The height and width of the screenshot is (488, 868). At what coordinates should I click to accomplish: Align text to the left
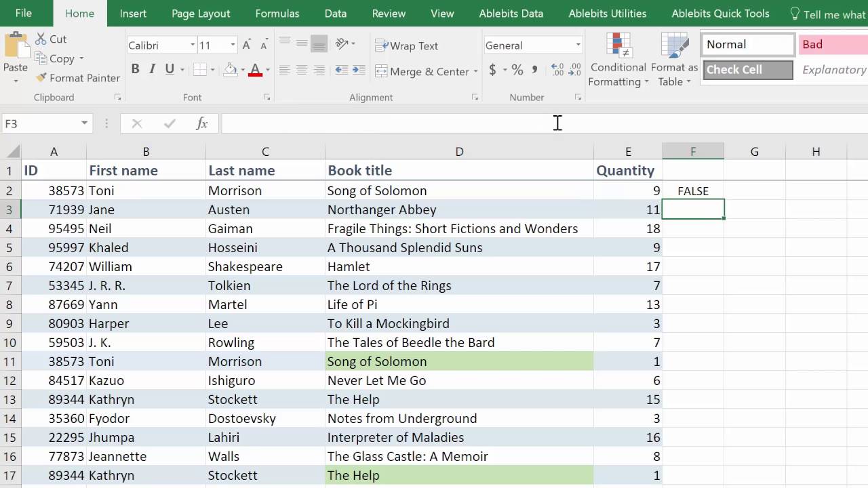(x=285, y=70)
